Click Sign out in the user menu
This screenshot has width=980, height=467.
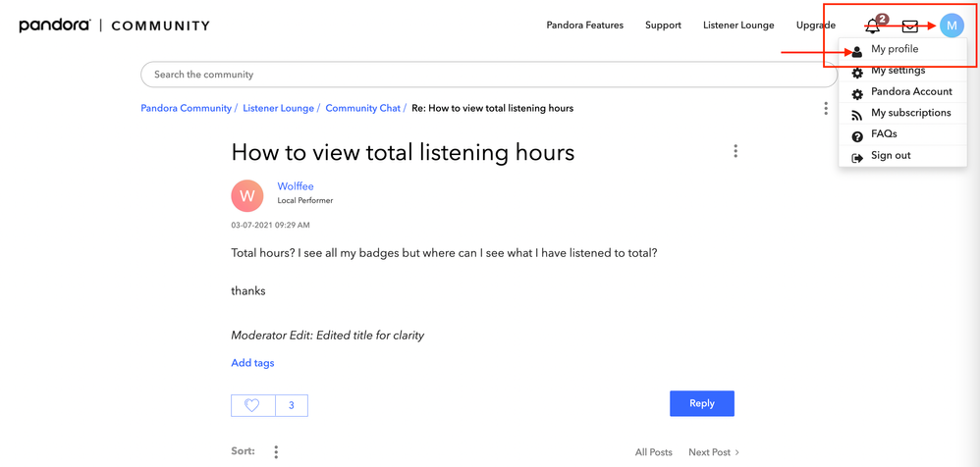click(891, 155)
